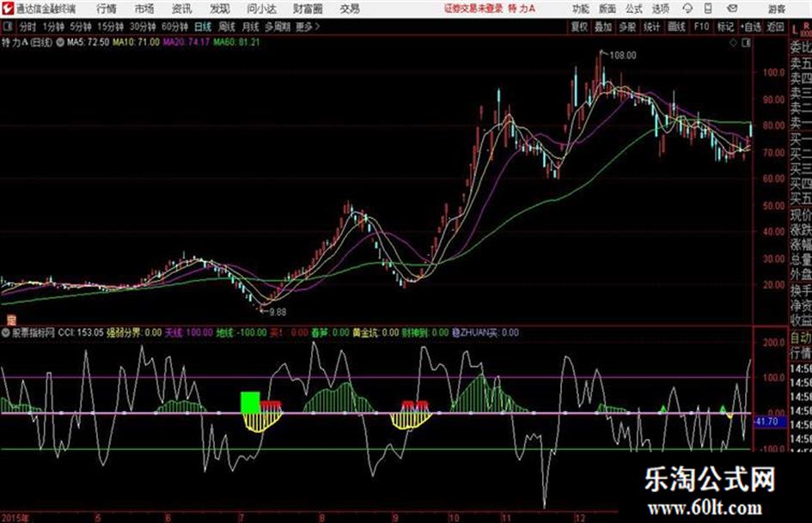The height and width of the screenshot is (523, 812).
Task: Switch to the 30分钟 period tab
Action: 143,27
